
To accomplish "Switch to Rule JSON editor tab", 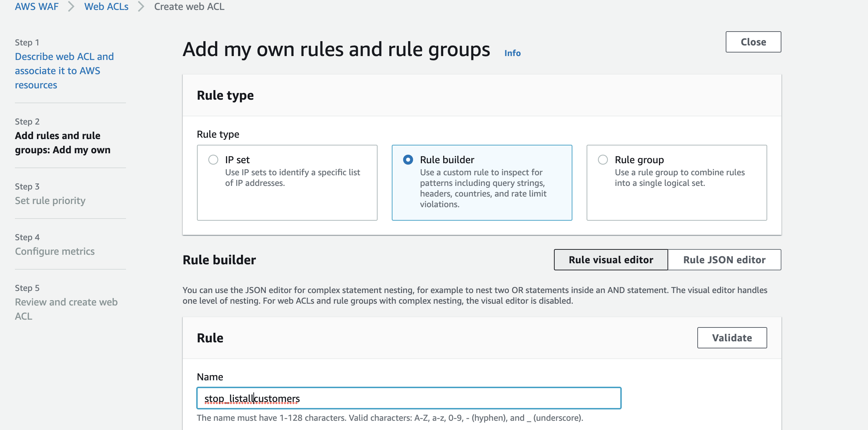I will pyautogui.click(x=724, y=260).
